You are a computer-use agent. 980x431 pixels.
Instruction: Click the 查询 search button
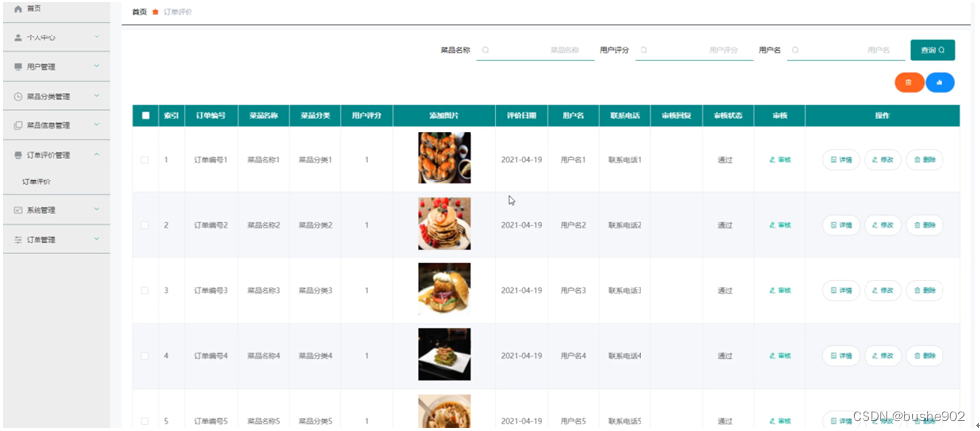(933, 50)
